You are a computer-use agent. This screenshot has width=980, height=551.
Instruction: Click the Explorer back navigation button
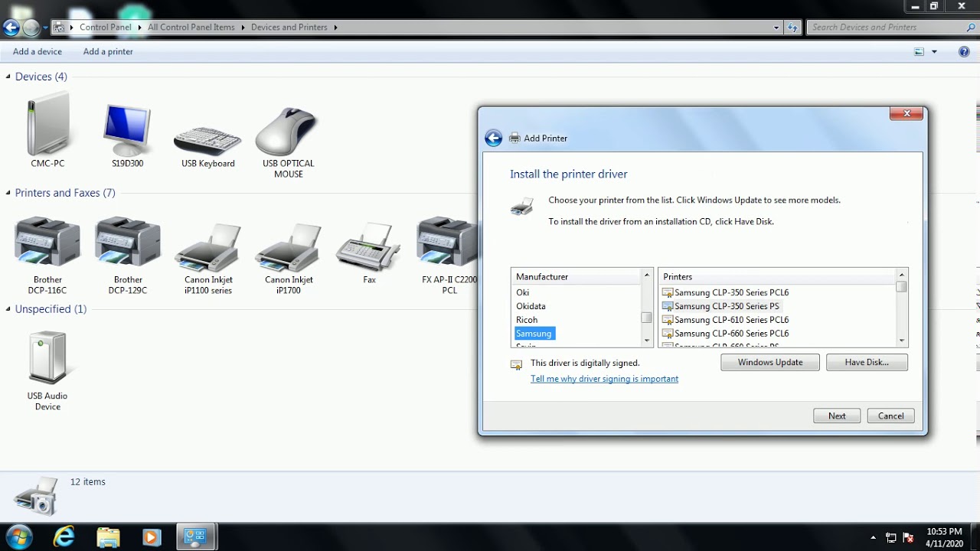pos(11,28)
